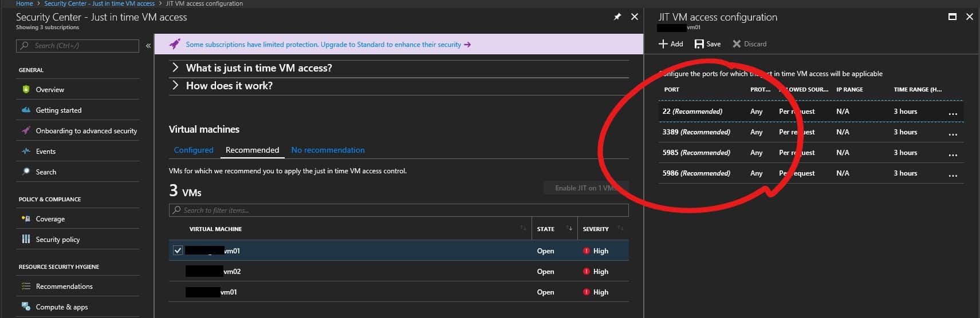
Task: Click Search to filter items field
Action: point(399,210)
